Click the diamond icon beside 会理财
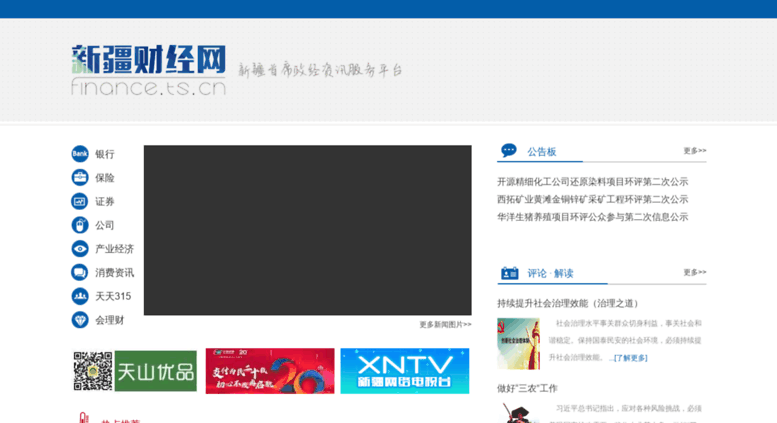 pos(80,320)
